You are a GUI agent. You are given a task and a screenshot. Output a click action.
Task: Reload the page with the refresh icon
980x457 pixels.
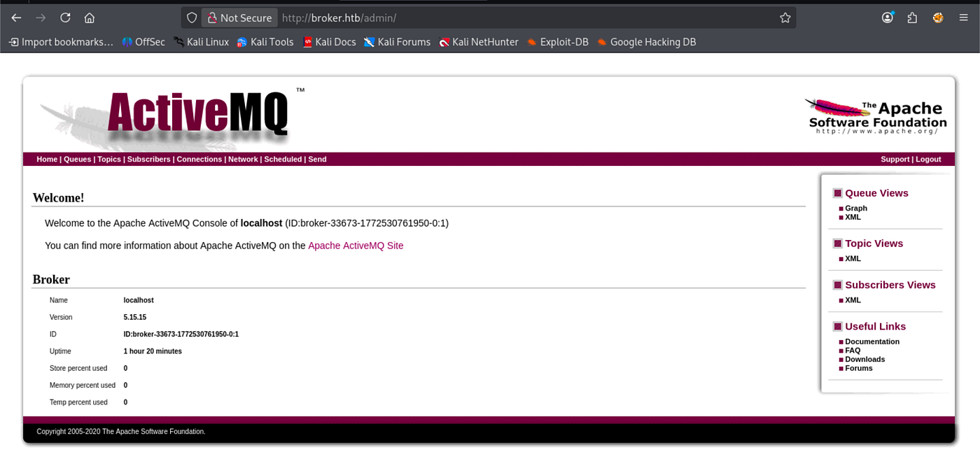coord(65,17)
